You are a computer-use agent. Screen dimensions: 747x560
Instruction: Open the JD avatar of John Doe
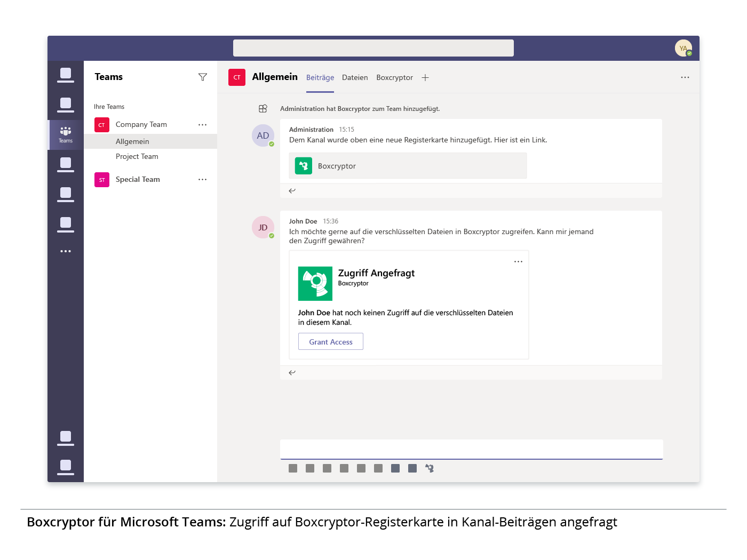pyautogui.click(x=263, y=227)
